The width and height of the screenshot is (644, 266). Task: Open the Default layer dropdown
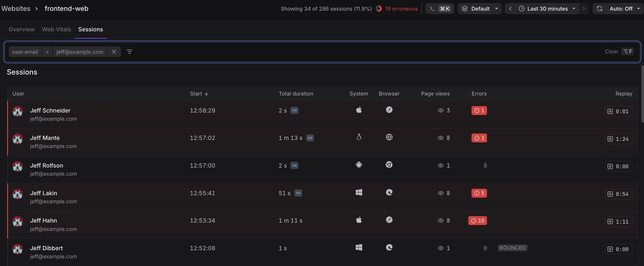tap(480, 9)
